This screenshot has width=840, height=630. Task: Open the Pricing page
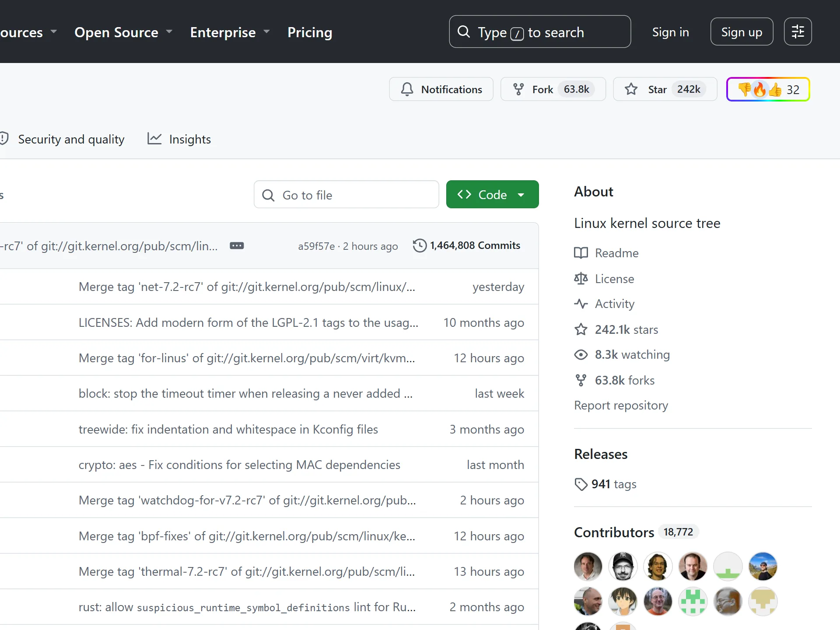(310, 32)
